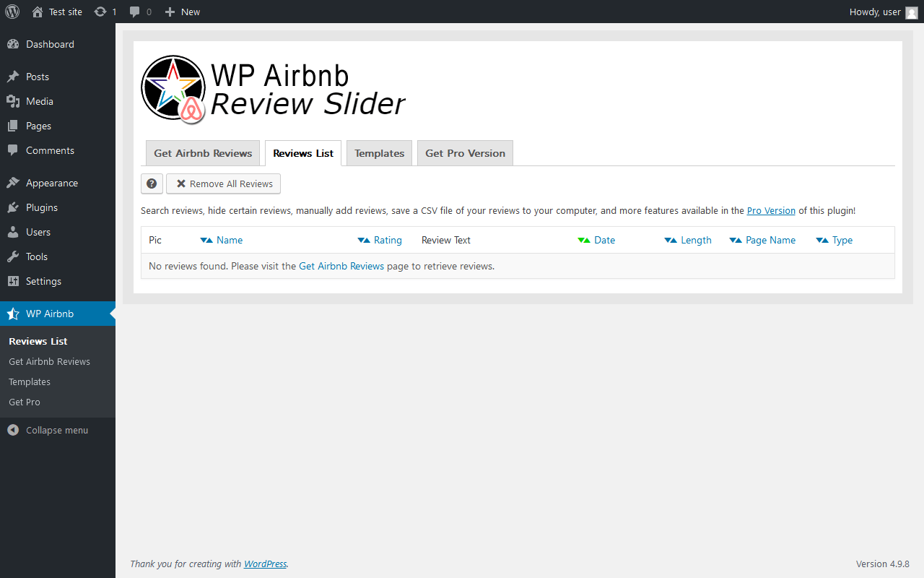Viewport: 924px width, 578px height.
Task: Open the Media menu label
Action: pos(40,101)
